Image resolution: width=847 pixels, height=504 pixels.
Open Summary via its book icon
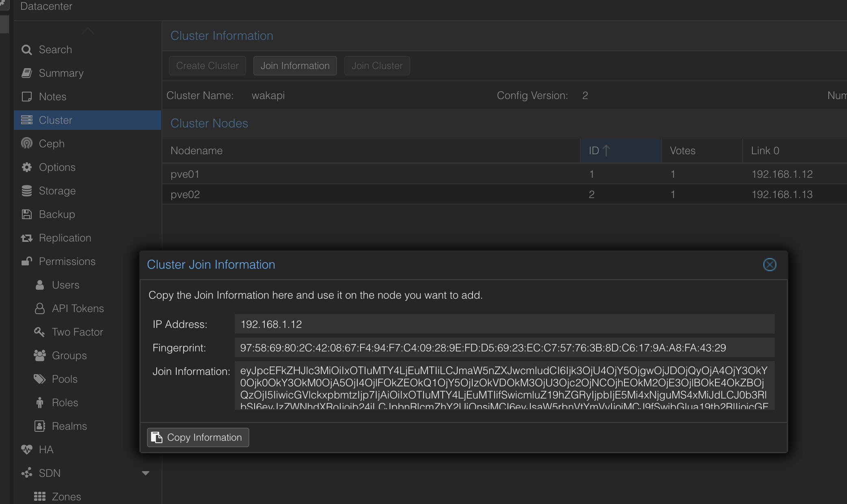[27, 73]
